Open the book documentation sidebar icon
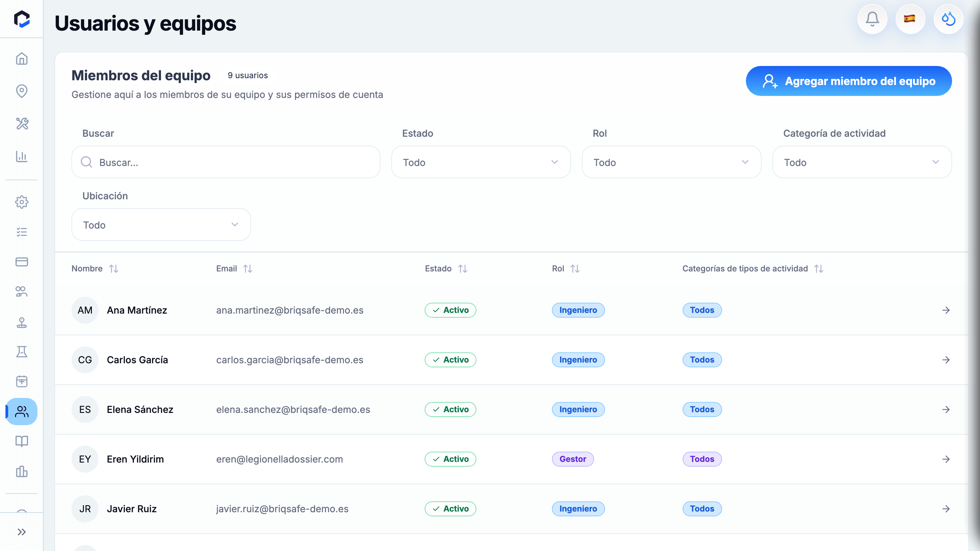Image resolution: width=980 pixels, height=551 pixels. point(22,441)
